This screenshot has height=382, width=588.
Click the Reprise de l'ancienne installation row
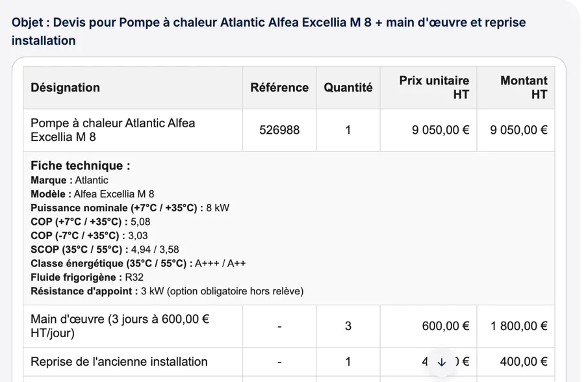(x=289, y=362)
